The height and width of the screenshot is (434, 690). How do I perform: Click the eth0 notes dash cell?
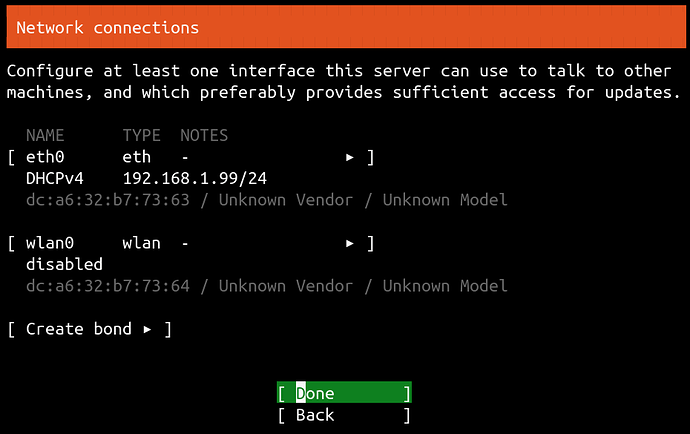[x=185, y=157]
